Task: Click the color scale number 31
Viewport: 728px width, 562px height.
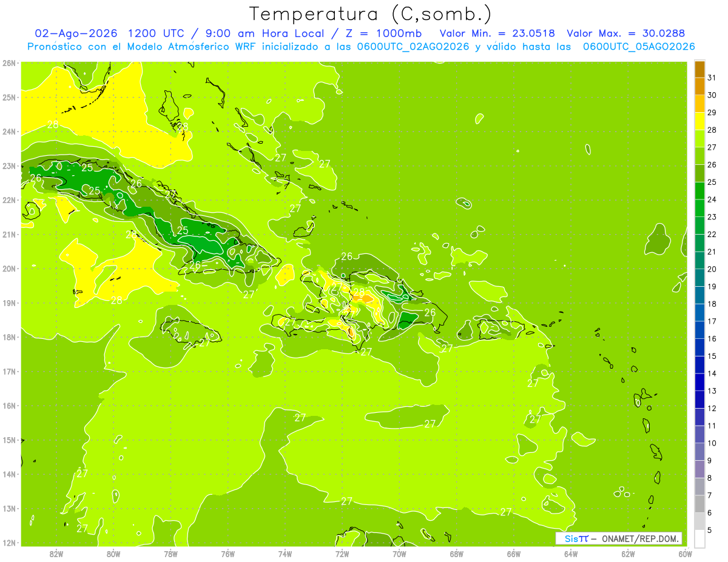Action: [712, 78]
